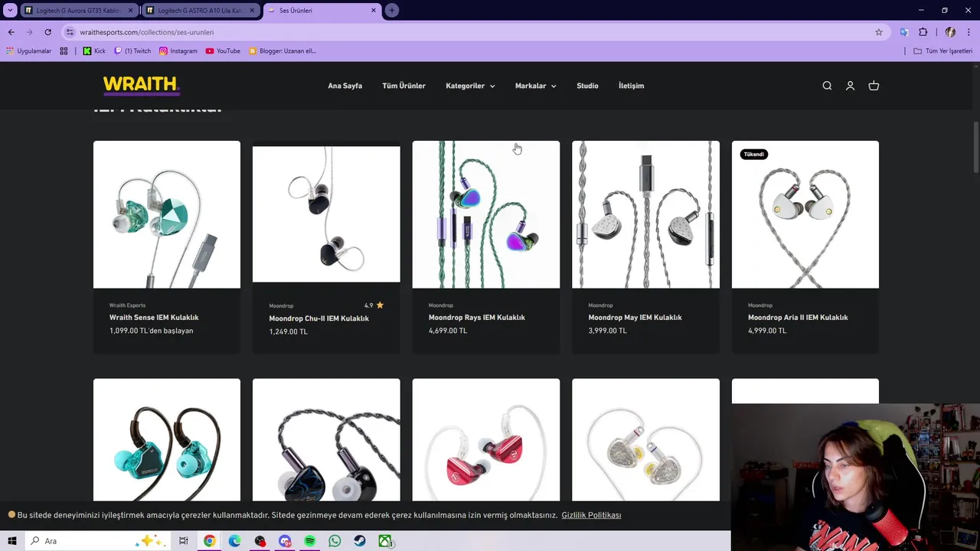Click the Moondrop Aria II IEM Kulaklık title
The image size is (980, 551).
798,318
